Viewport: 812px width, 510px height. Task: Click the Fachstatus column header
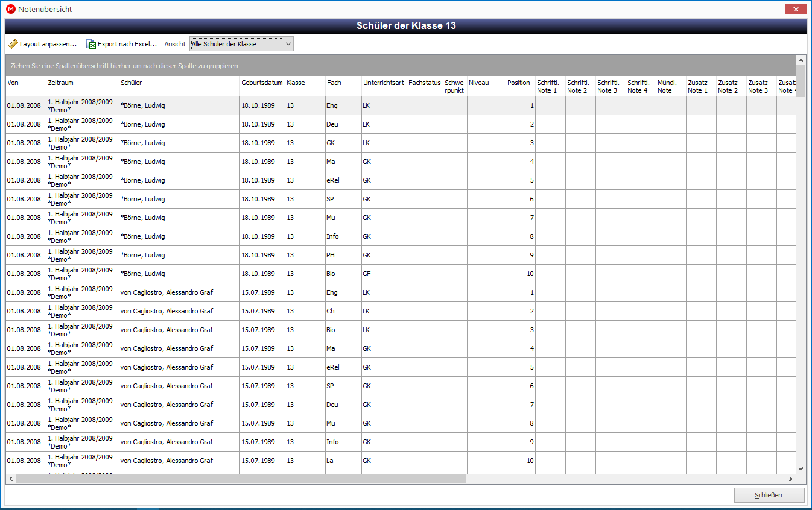click(425, 86)
